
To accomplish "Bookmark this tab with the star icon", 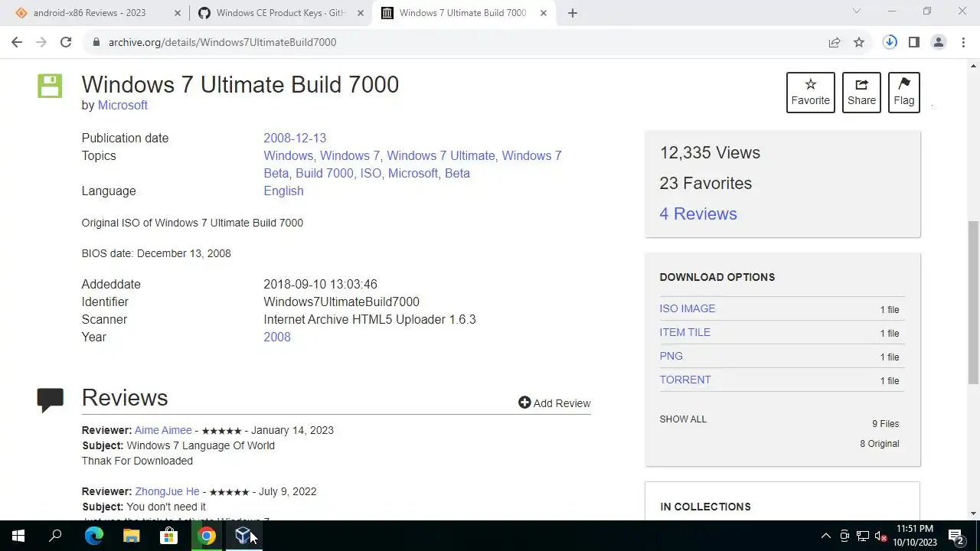I will 859,42.
